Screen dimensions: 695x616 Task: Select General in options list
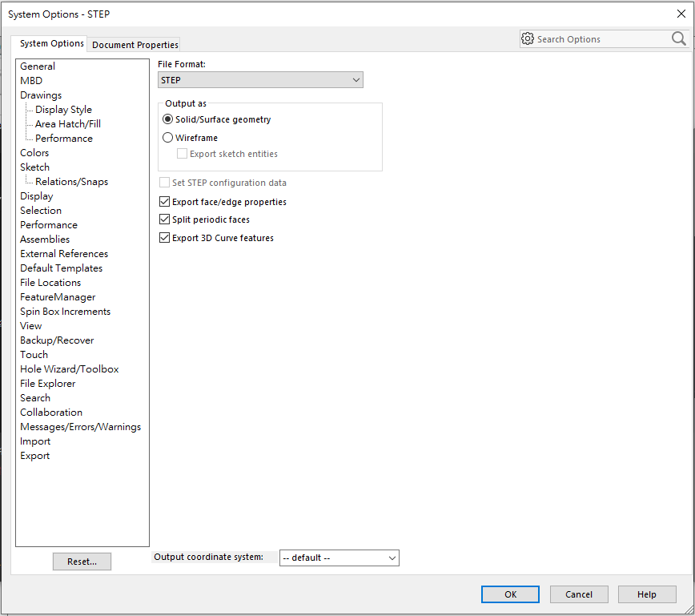pyautogui.click(x=38, y=66)
